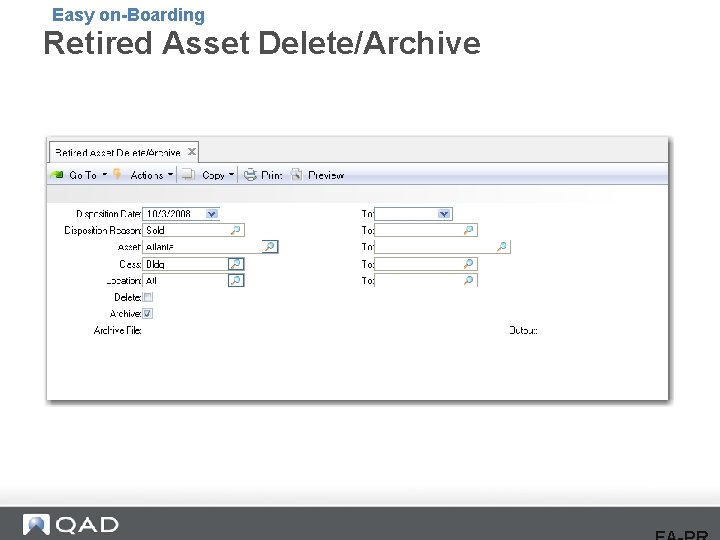Screen dimensions: 720x540
Task: Expand the Disposition Date To calendar dropdown
Action: click(x=444, y=214)
